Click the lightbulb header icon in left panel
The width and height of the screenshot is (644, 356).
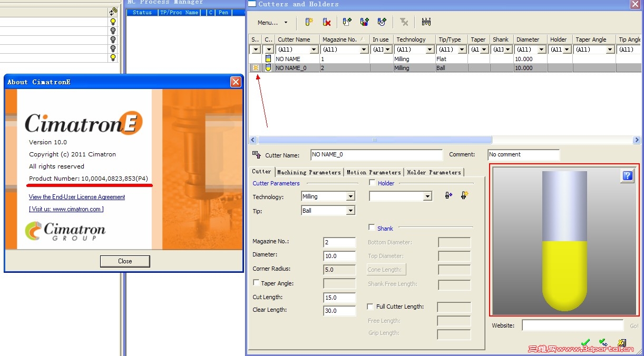point(113,12)
